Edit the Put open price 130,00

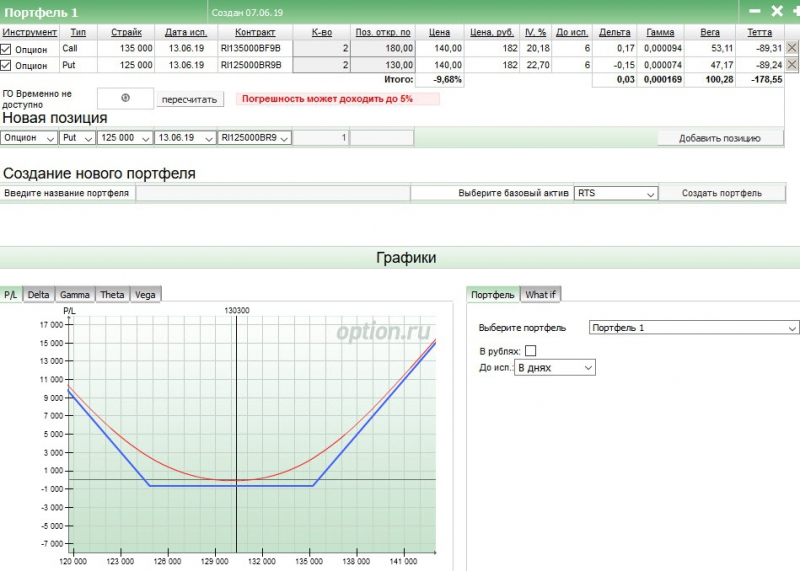[x=383, y=65]
